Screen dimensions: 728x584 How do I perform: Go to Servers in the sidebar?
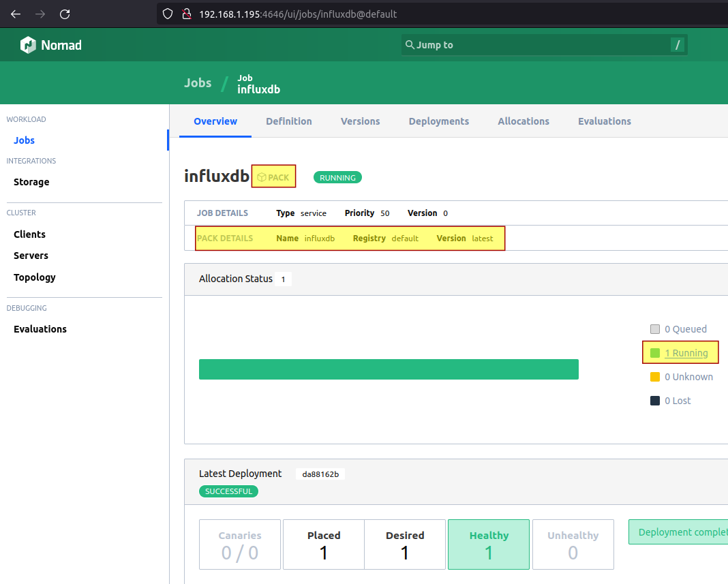click(31, 256)
